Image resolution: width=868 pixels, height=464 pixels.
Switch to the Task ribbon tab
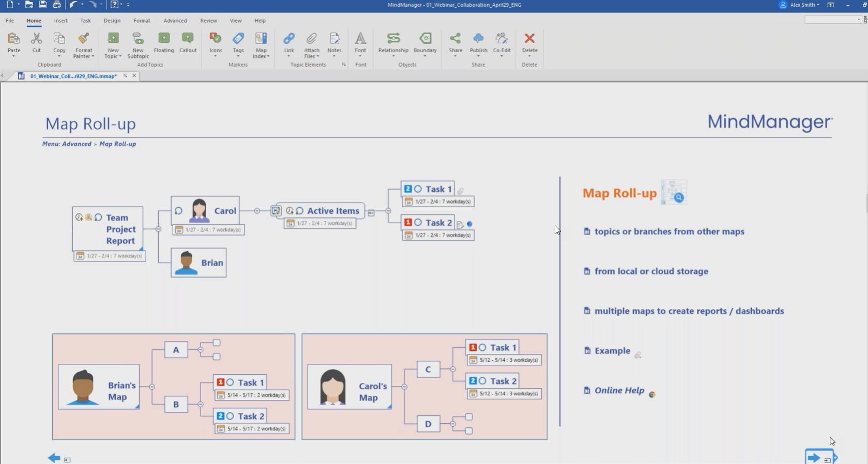click(x=85, y=21)
